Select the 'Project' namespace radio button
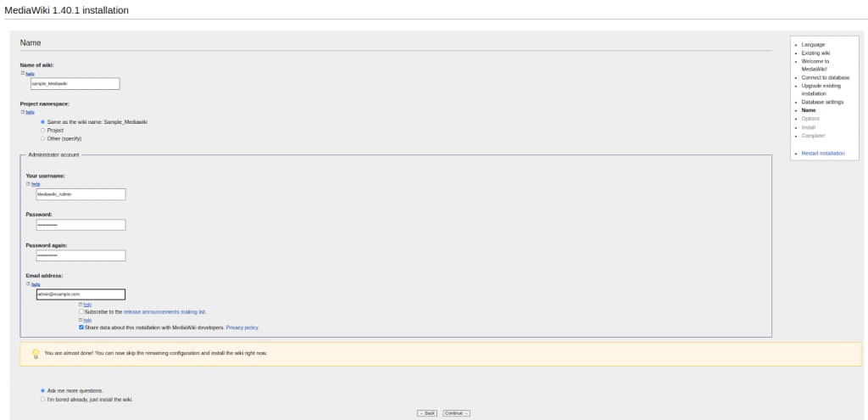The image size is (868, 420). 42,130
